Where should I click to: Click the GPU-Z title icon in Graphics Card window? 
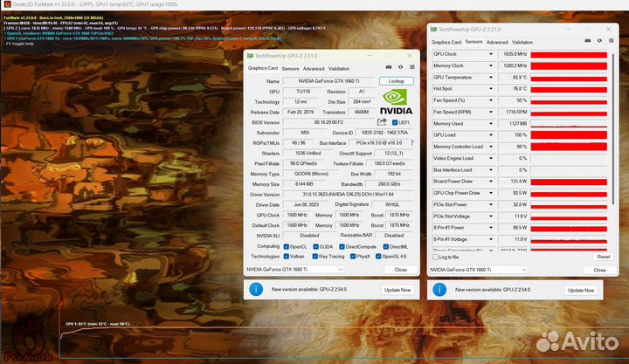[x=250, y=56]
